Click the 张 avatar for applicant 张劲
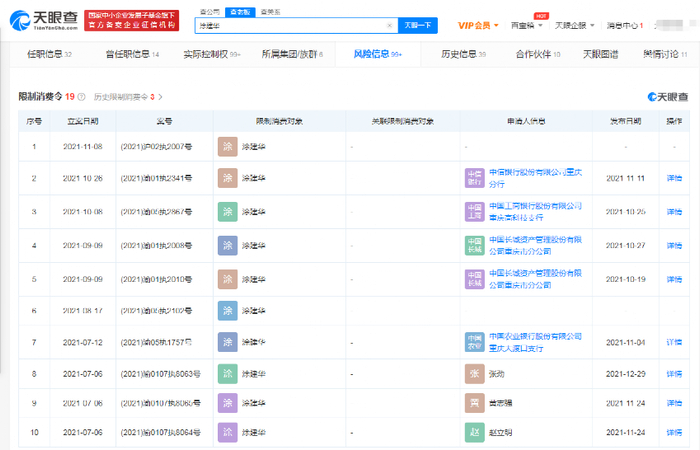Screen dimensions: 700x450 pos(474,374)
